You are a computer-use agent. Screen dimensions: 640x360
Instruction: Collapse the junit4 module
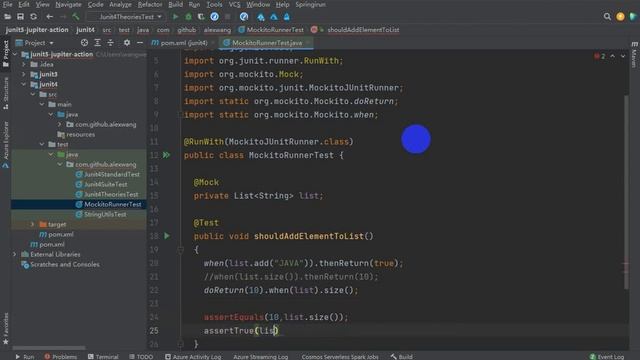pos(24,84)
